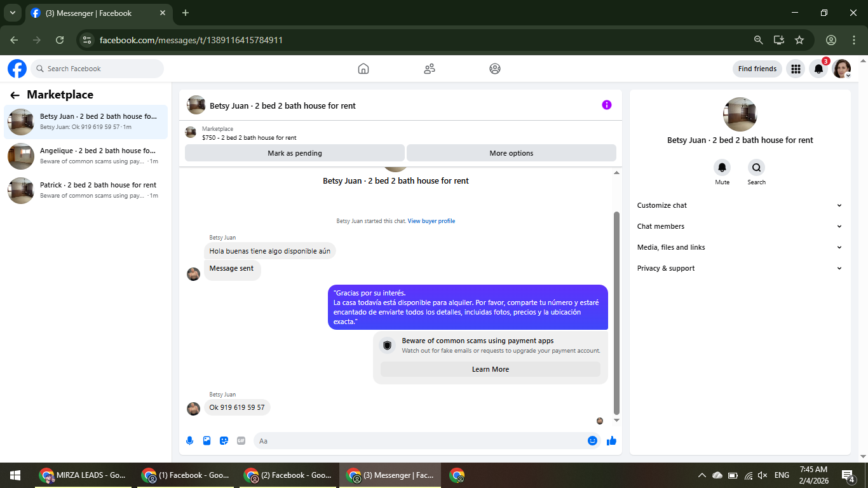
Task: Click the chat vertical scrollbar
Action: click(616, 313)
